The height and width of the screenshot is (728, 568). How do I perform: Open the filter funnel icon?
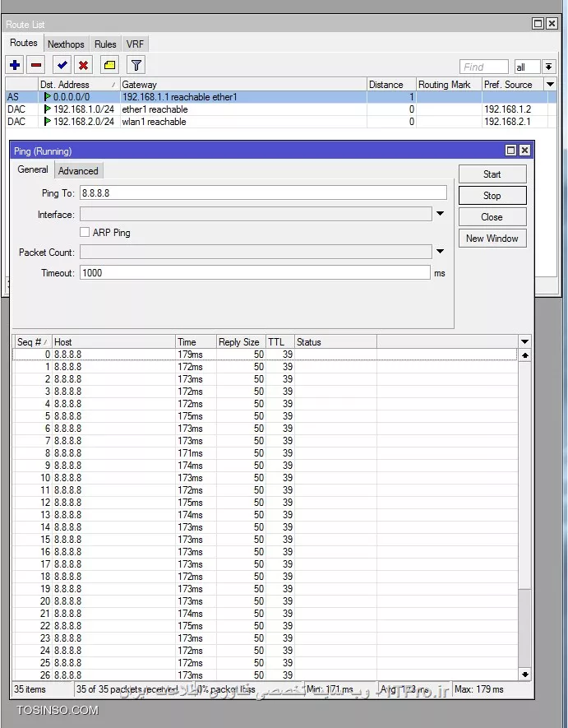click(x=136, y=65)
